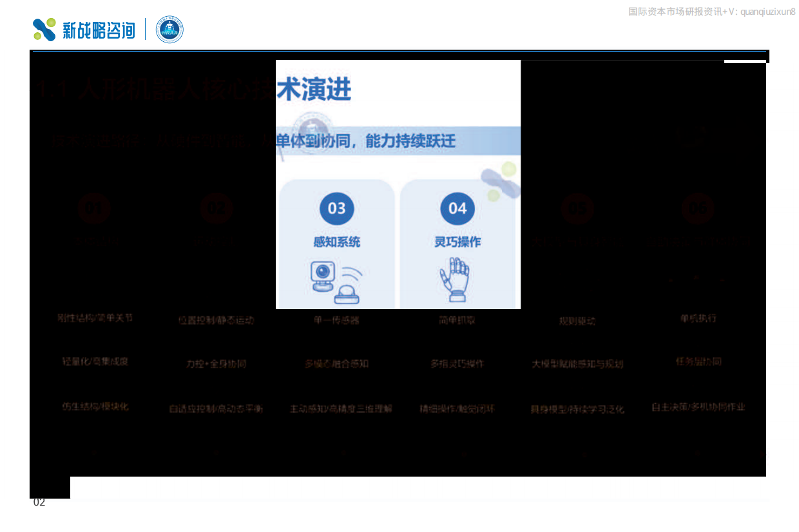Image resolution: width=799 pixels, height=532 pixels.
Task: Select the 多模态融合感知 text
Action: click(x=336, y=363)
